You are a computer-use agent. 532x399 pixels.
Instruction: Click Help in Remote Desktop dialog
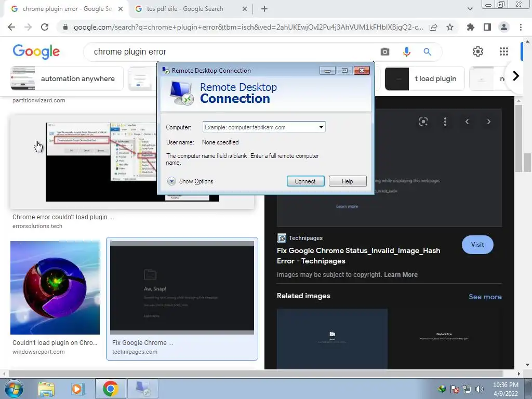click(x=348, y=181)
